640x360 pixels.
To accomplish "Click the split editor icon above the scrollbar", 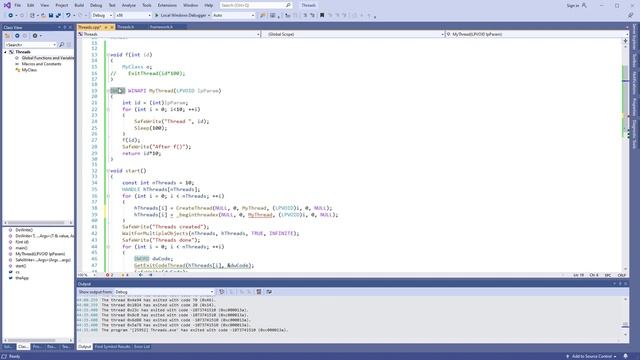I will pyautogui.click(x=625, y=41).
